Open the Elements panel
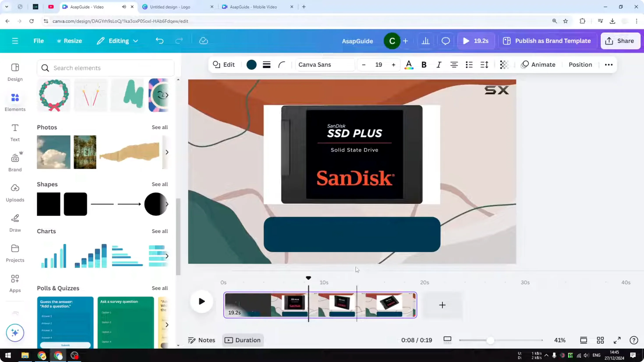Viewport: 644px width, 362px height. click(15, 102)
